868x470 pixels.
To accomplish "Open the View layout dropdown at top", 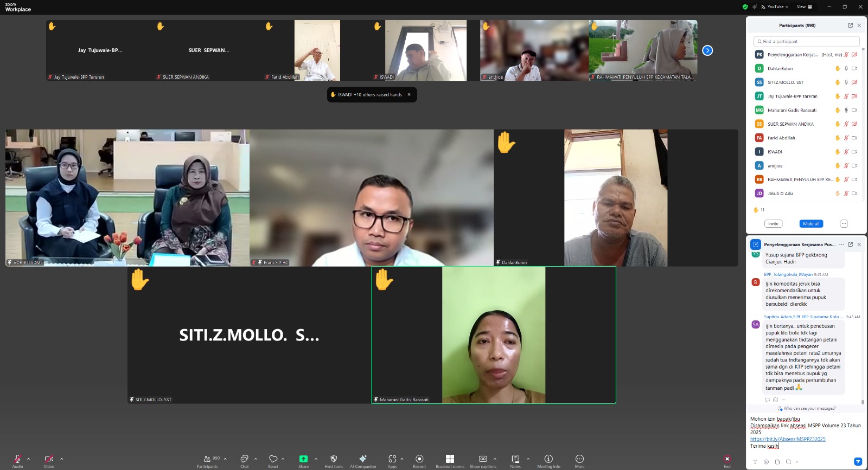I will (804, 7).
